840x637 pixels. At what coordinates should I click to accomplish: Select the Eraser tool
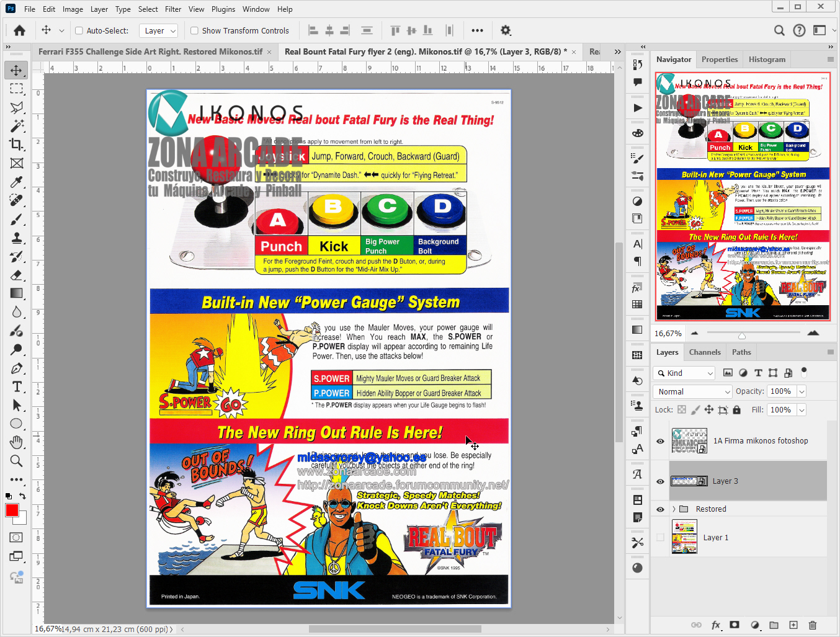pos(17,275)
